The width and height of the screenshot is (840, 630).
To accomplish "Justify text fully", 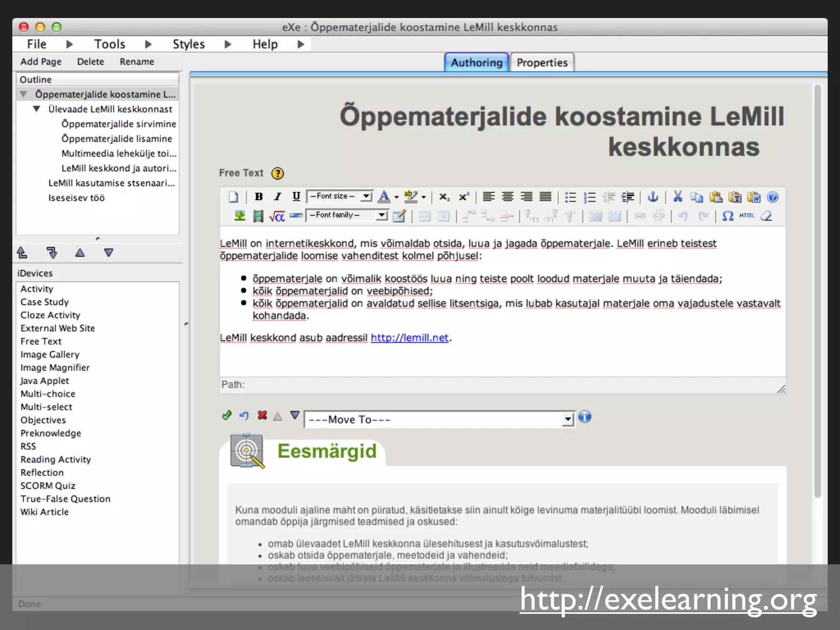I will [x=546, y=197].
